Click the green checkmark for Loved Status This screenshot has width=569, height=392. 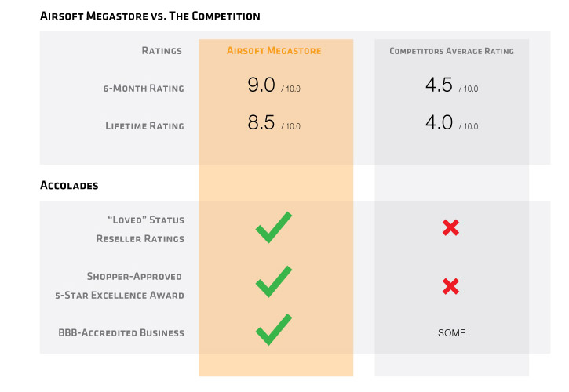[x=273, y=227]
